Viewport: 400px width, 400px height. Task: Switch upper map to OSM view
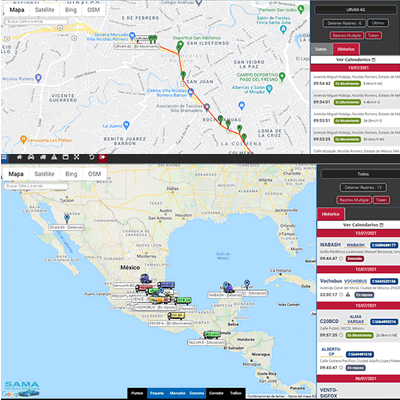pyautogui.click(x=94, y=10)
